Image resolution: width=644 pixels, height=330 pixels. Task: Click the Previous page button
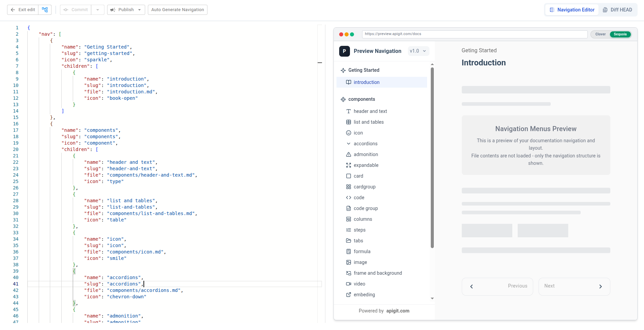pyautogui.click(x=497, y=287)
